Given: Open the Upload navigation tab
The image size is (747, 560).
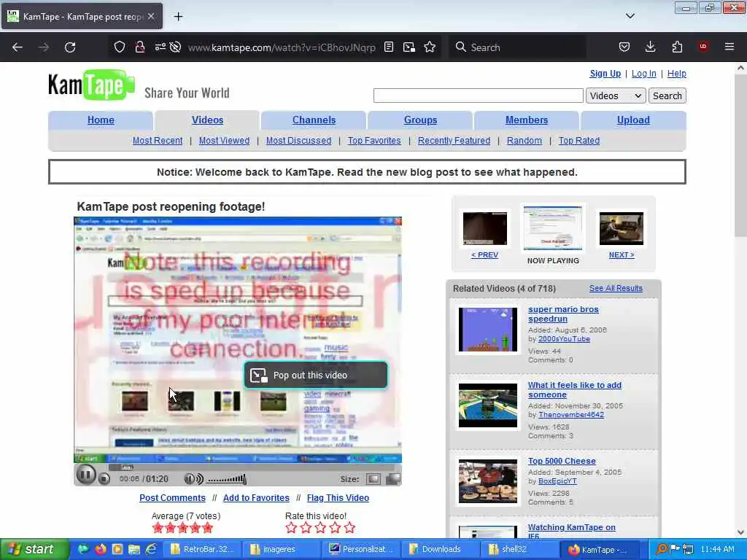Looking at the screenshot, I should point(633,120).
